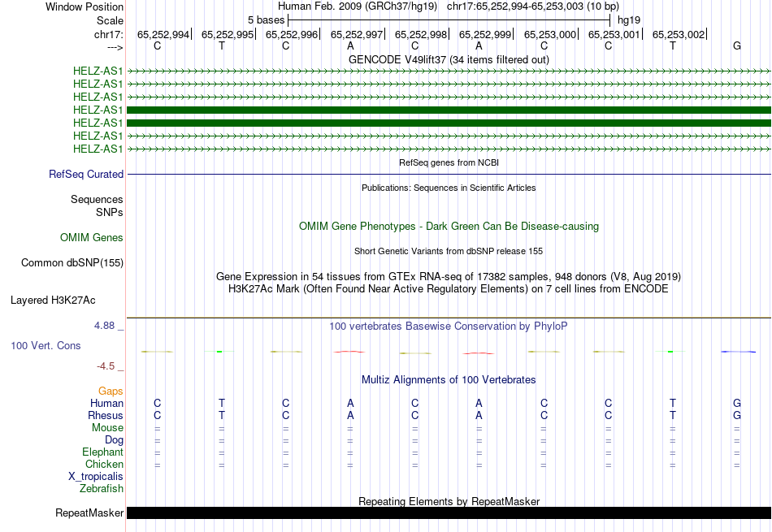The image size is (772, 532).
Task: Click the reference base A below 65,252,997
Action: point(350,45)
